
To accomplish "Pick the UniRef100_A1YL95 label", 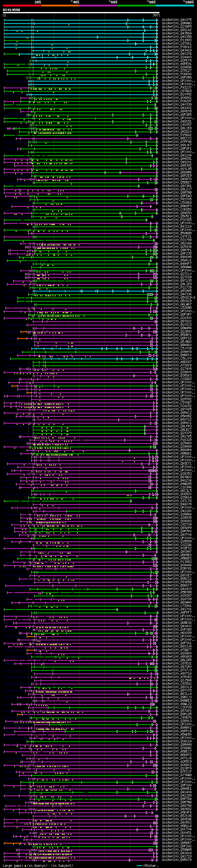I will 177,169.
